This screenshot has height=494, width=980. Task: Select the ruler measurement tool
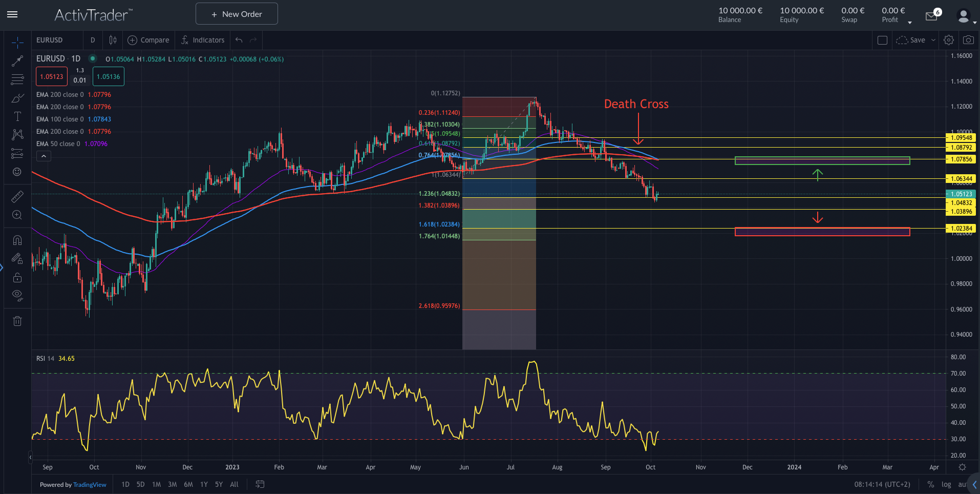(x=17, y=196)
